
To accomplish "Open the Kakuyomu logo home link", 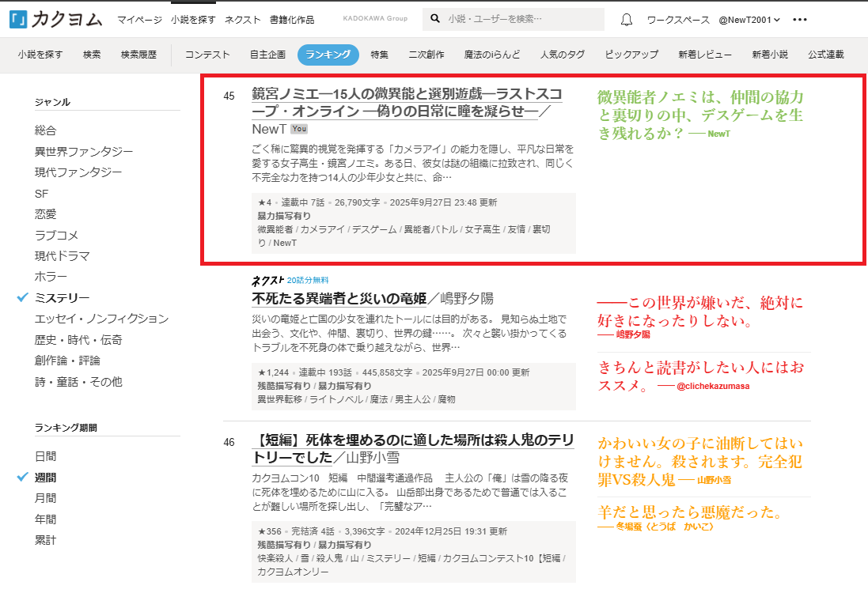I will pyautogui.click(x=56, y=19).
